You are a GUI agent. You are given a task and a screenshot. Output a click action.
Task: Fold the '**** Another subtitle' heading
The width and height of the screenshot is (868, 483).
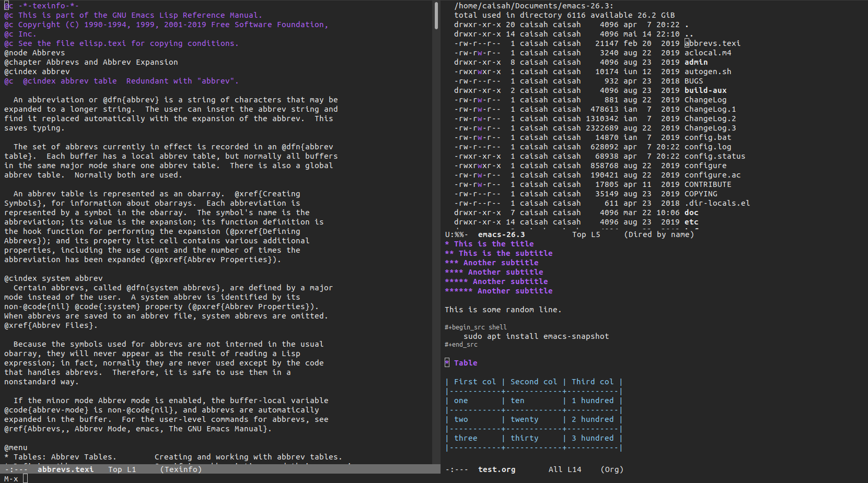494,272
